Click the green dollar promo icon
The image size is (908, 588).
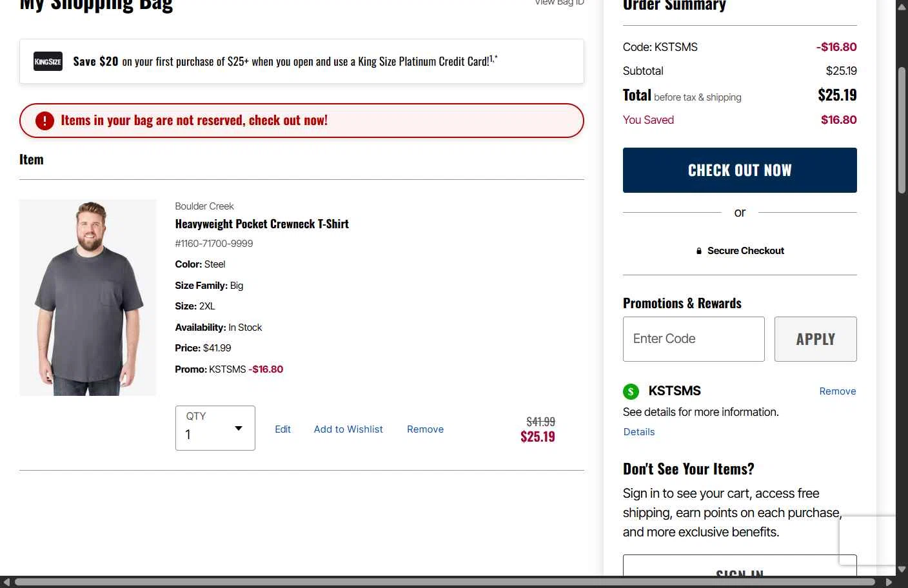(631, 391)
